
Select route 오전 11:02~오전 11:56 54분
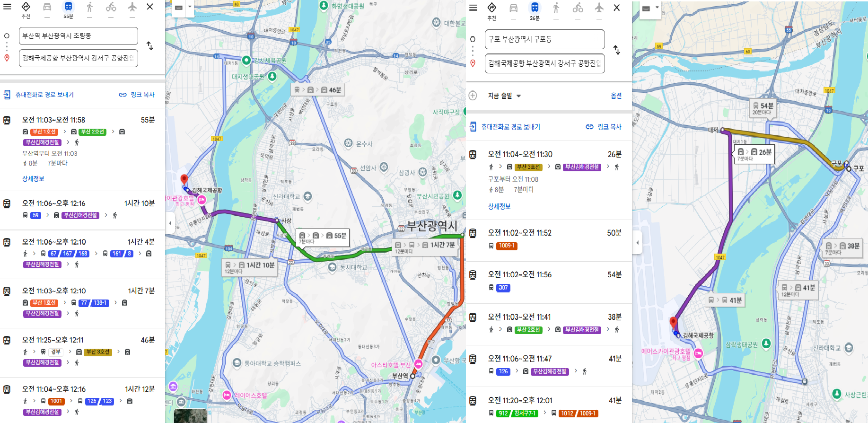(x=549, y=282)
